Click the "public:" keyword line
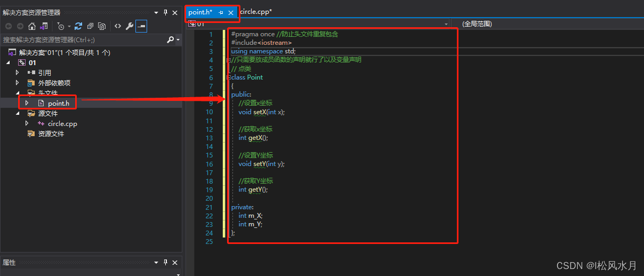Viewport: 644px width, 276px height. 241,94
